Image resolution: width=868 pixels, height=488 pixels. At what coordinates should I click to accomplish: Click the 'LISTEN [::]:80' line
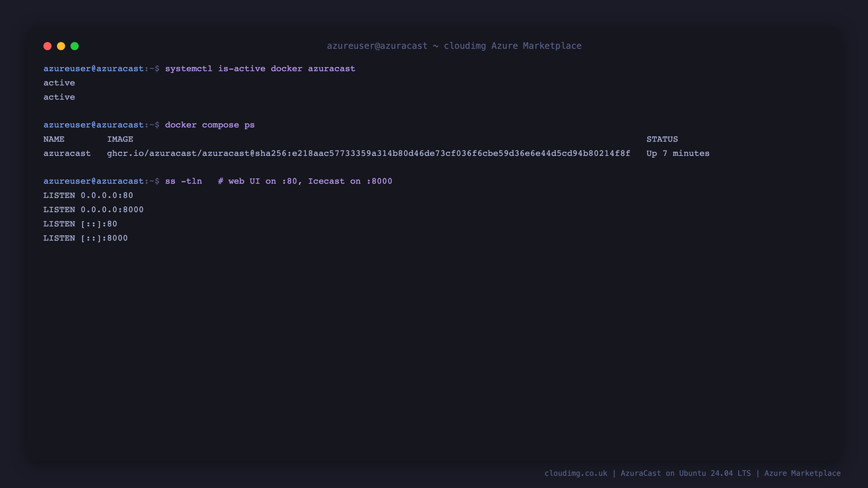pyautogui.click(x=80, y=224)
